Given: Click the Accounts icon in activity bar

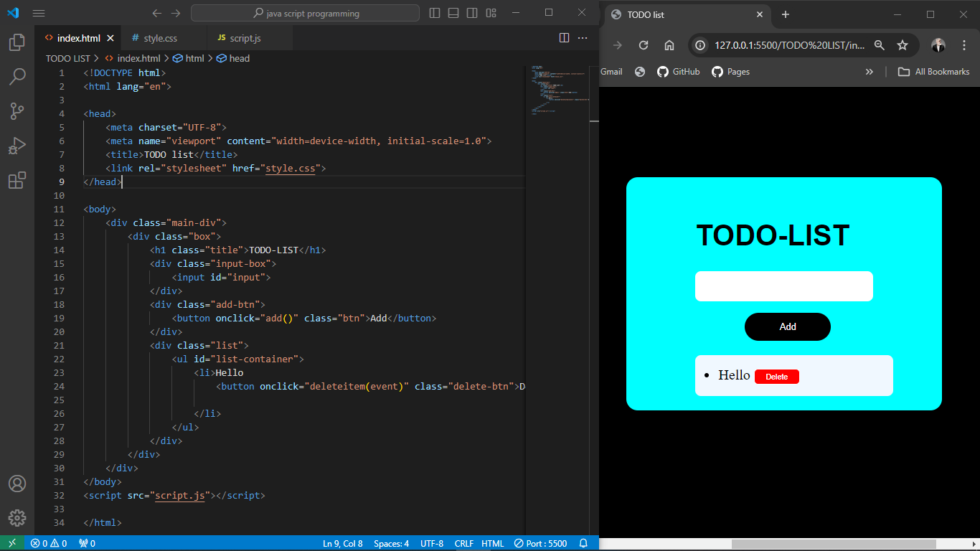Looking at the screenshot, I should click(x=17, y=484).
